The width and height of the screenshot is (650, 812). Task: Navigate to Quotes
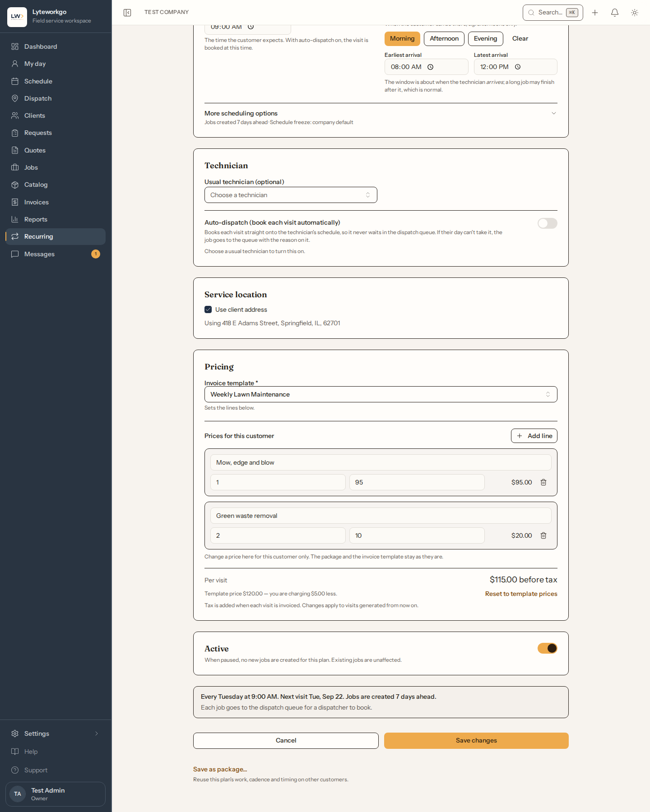56,150
